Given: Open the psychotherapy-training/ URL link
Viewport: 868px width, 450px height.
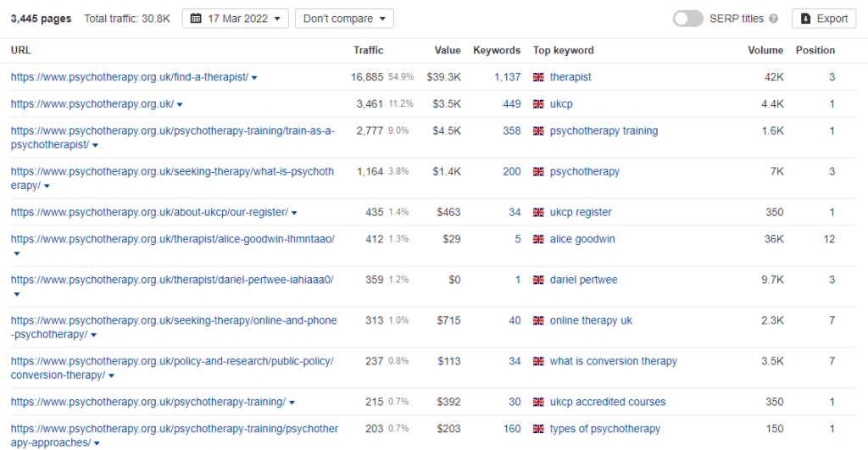Looking at the screenshot, I should pos(147,402).
